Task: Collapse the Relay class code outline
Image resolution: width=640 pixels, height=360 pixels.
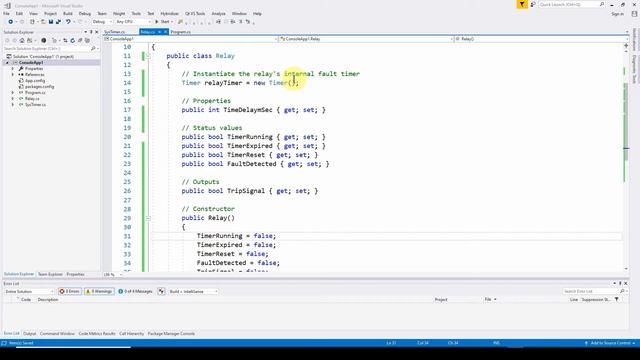Action: pyautogui.click(x=148, y=56)
